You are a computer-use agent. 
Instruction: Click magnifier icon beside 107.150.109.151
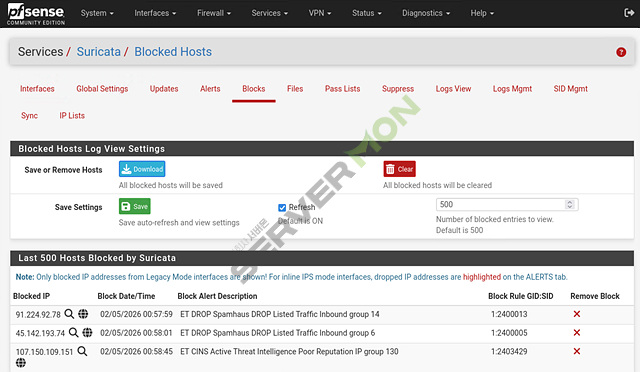click(x=82, y=351)
